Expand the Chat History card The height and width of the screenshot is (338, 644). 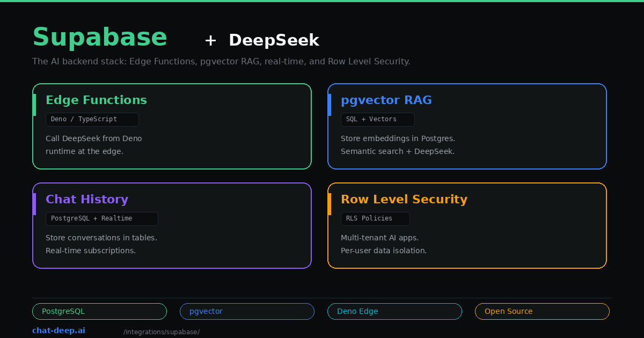(172, 225)
